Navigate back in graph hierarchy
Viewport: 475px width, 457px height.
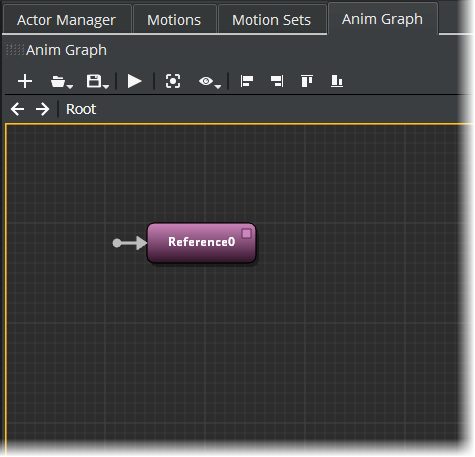tap(17, 109)
